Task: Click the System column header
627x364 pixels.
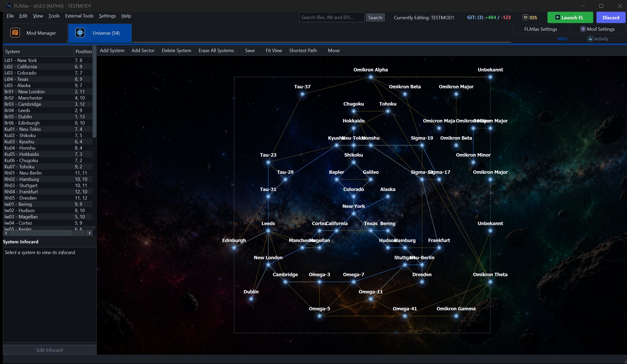Action: [38, 51]
